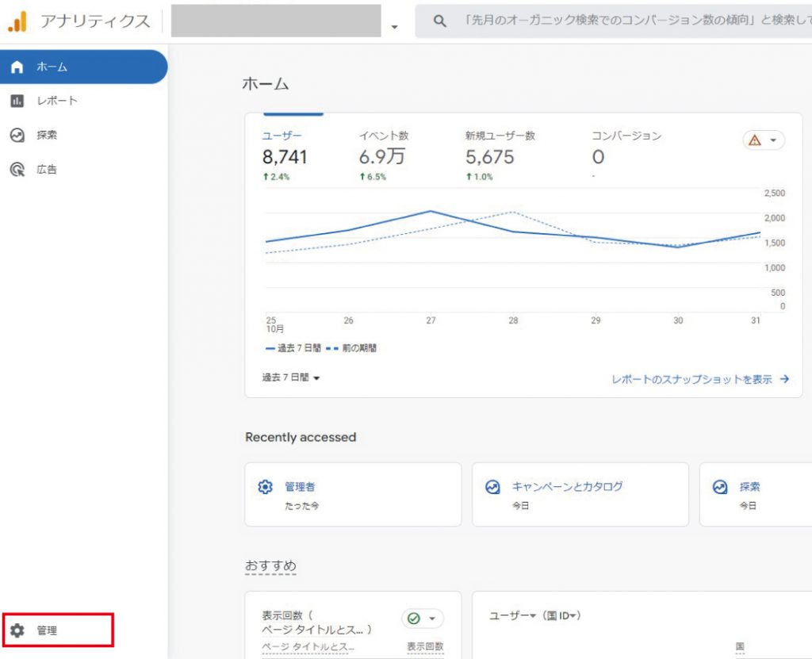The width and height of the screenshot is (812, 659).
Task: Click the Recently accessed heading
Action: click(x=301, y=437)
